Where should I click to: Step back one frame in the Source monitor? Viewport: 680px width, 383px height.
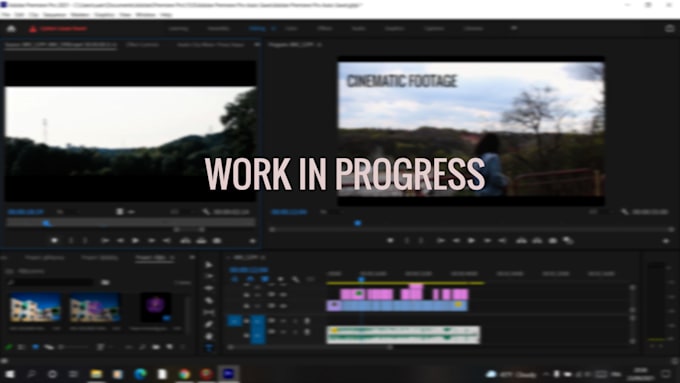coord(120,241)
